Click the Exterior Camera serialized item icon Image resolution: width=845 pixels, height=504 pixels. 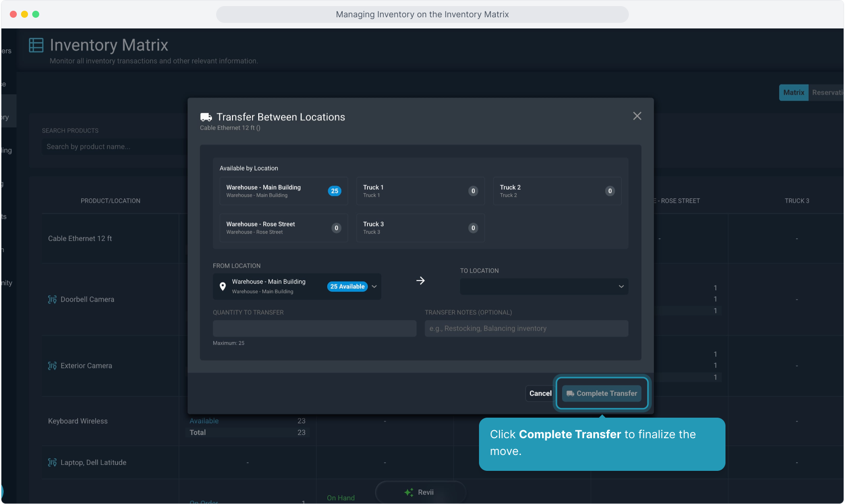[x=52, y=366]
